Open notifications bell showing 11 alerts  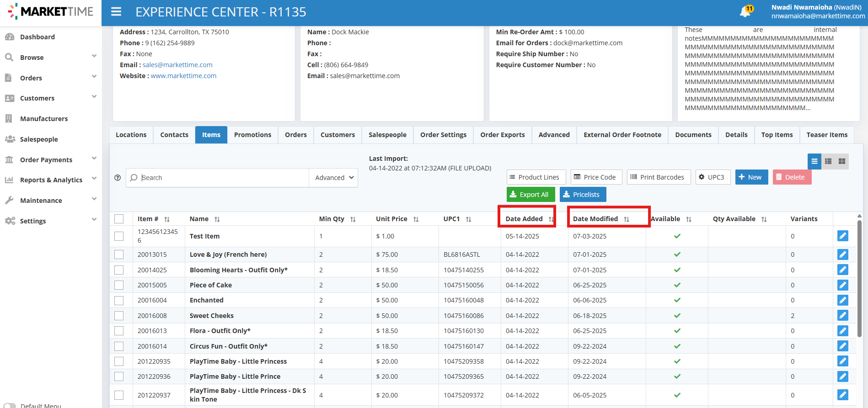point(745,11)
